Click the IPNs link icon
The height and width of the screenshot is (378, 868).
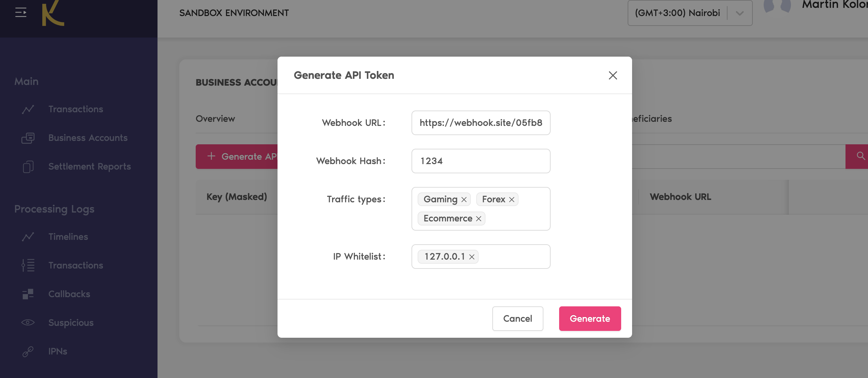click(x=28, y=351)
